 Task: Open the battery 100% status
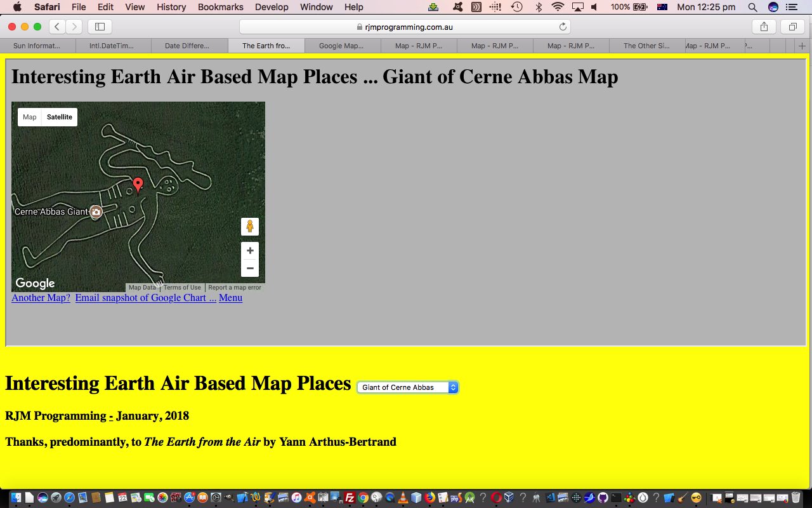pyautogui.click(x=629, y=7)
